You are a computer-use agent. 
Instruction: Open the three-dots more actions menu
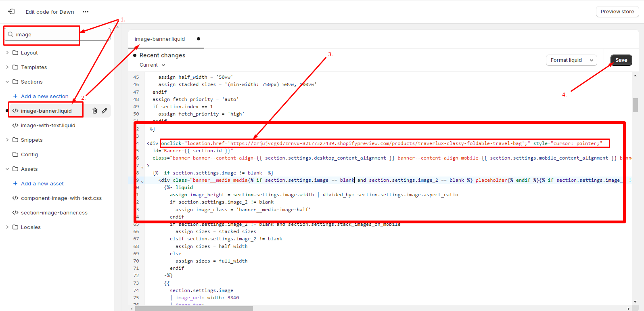coord(86,12)
